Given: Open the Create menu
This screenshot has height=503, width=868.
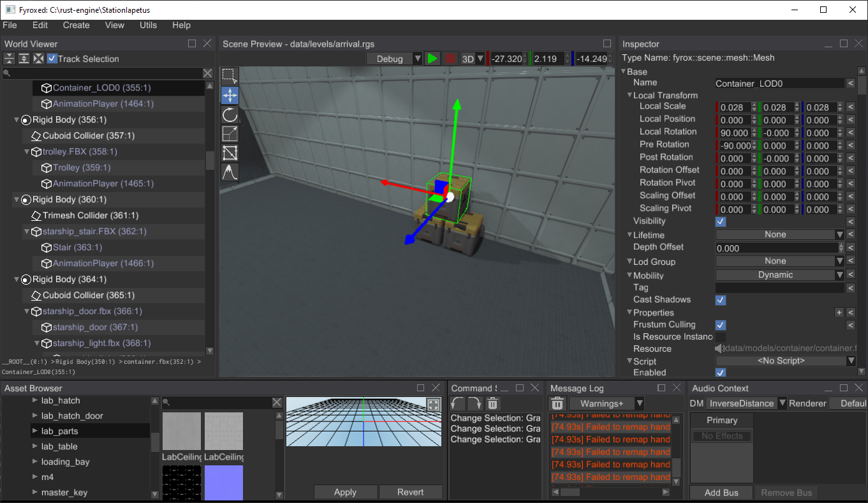Looking at the screenshot, I should pos(76,25).
